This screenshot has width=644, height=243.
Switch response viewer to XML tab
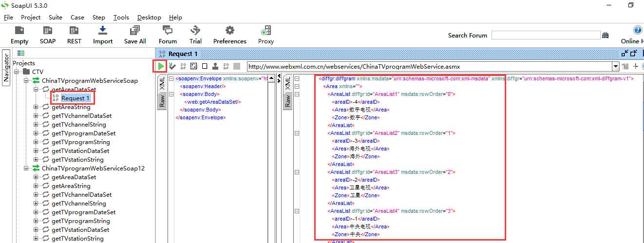pyautogui.click(x=287, y=84)
